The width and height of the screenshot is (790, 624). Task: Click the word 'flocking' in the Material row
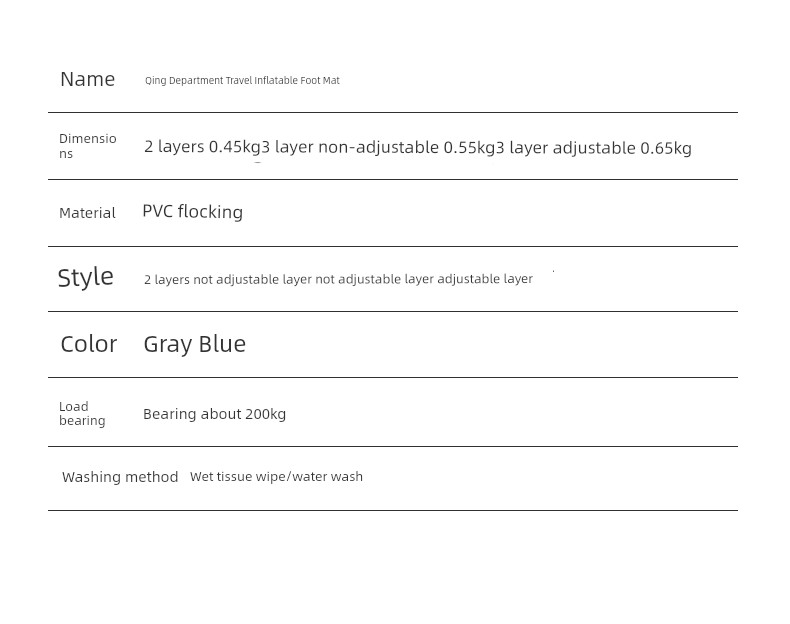tap(211, 212)
